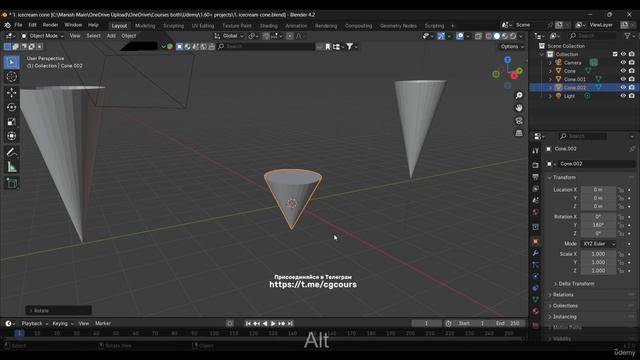The height and width of the screenshot is (360, 640).
Task: Click the pan view hand icon
Action: (519, 108)
